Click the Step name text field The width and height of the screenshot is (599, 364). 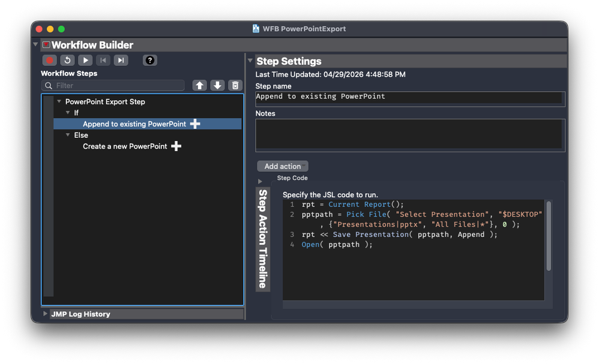tap(410, 98)
